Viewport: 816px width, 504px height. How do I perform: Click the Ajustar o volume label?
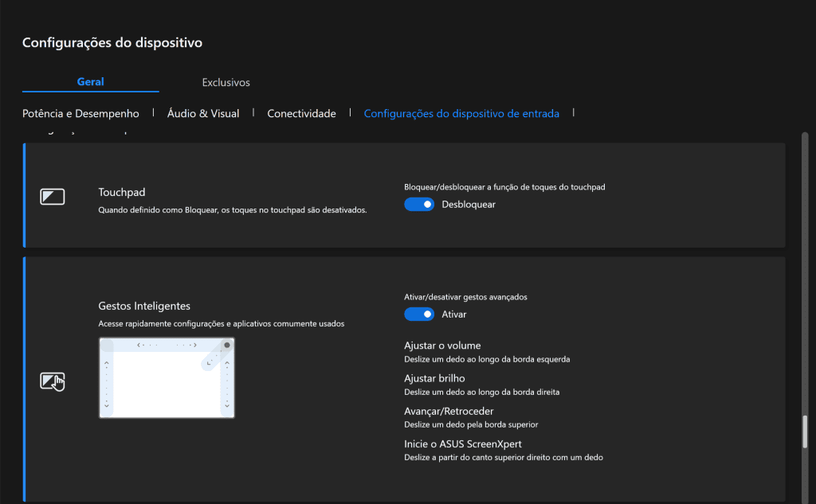click(x=441, y=345)
